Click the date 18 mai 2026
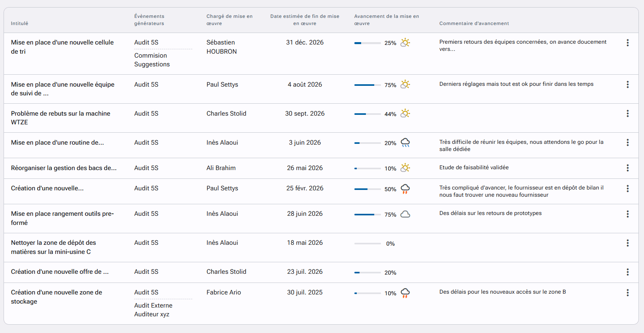Image resolution: width=644 pixels, height=333 pixels. coord(305,243)
